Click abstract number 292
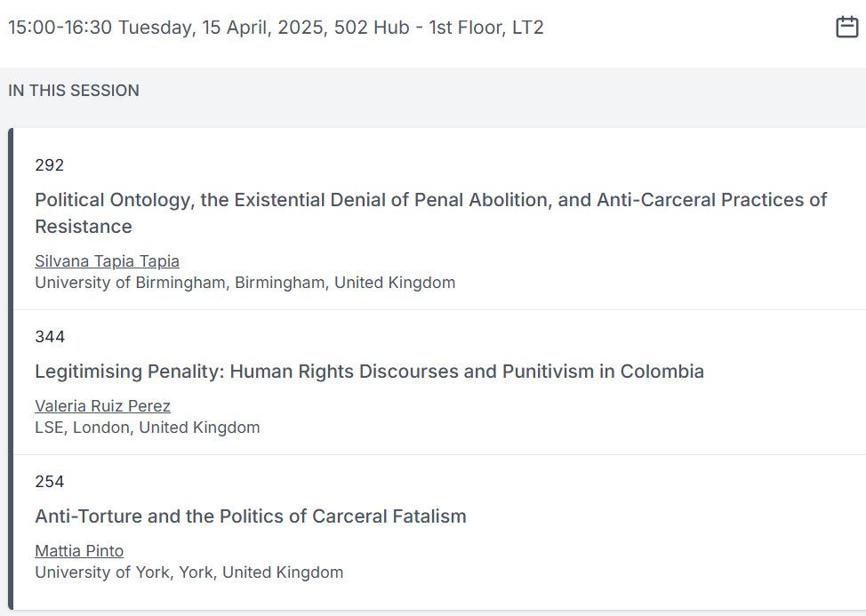 click(49, 165)
